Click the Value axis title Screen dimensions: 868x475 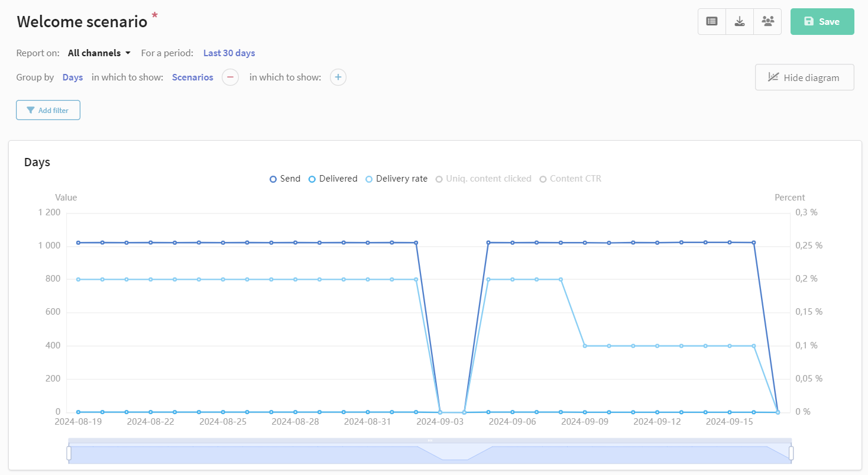(66, 198)
